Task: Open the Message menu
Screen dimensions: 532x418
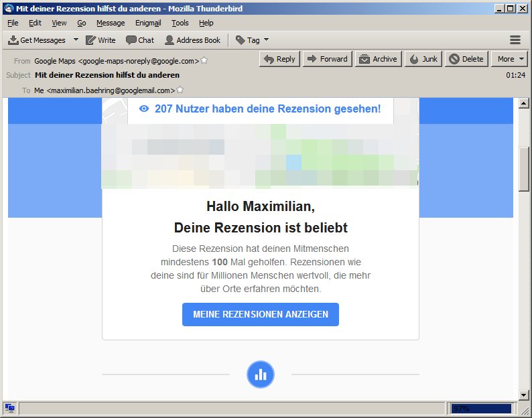Action: click(x=111, y=23)
